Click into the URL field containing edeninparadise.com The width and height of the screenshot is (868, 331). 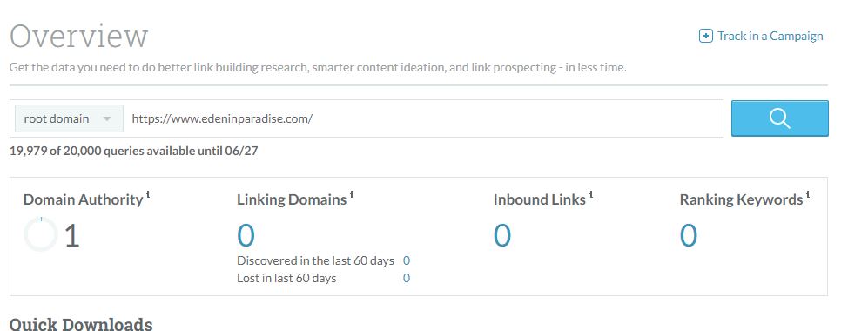coord(423,118)
